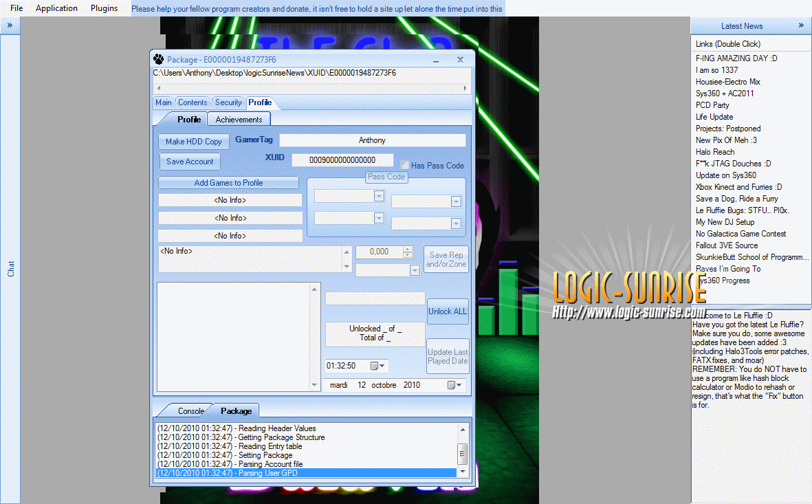Click Save Account button
Image resolution: width=812 pixels, height=504 pixels.
click(190, 162)
